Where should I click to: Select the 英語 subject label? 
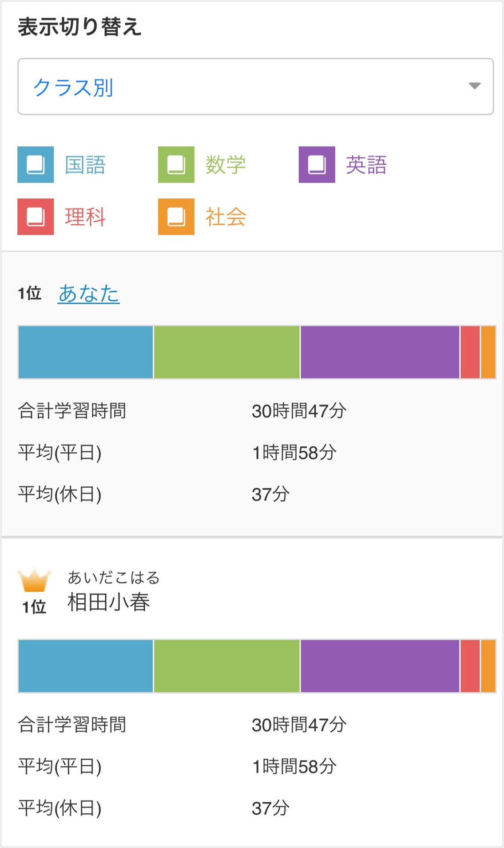[366, 165]
